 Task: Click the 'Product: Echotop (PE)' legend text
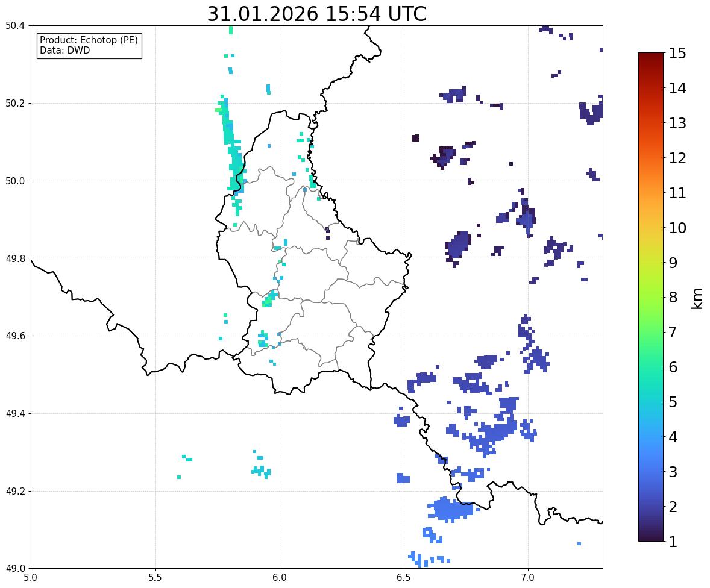coord(89,40)
